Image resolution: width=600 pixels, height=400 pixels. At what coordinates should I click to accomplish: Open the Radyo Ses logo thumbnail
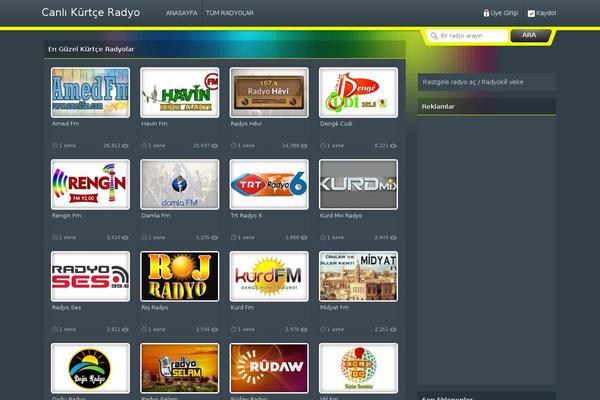tap(90, 276)
